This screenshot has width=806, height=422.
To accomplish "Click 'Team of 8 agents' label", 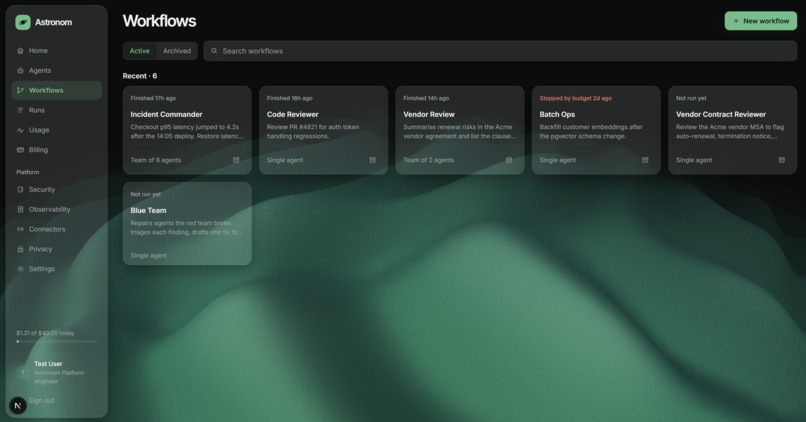I will point(156,160).
